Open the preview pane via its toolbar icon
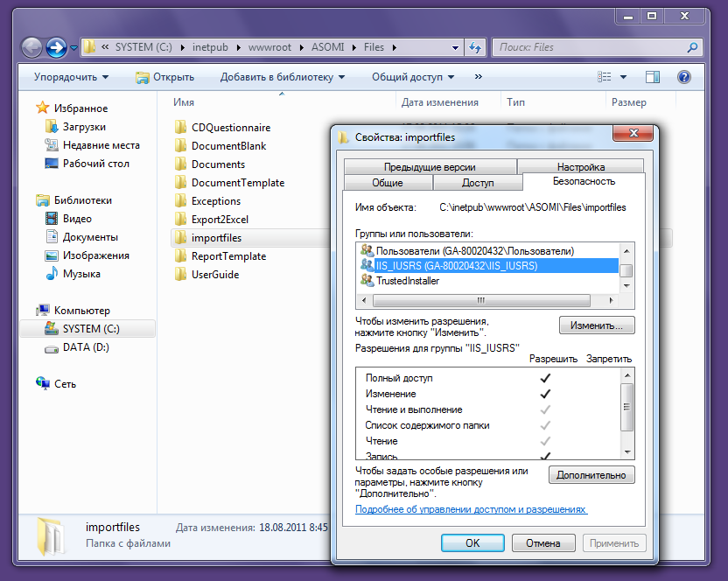Viewport: 728px width, 581px height. 652,77
